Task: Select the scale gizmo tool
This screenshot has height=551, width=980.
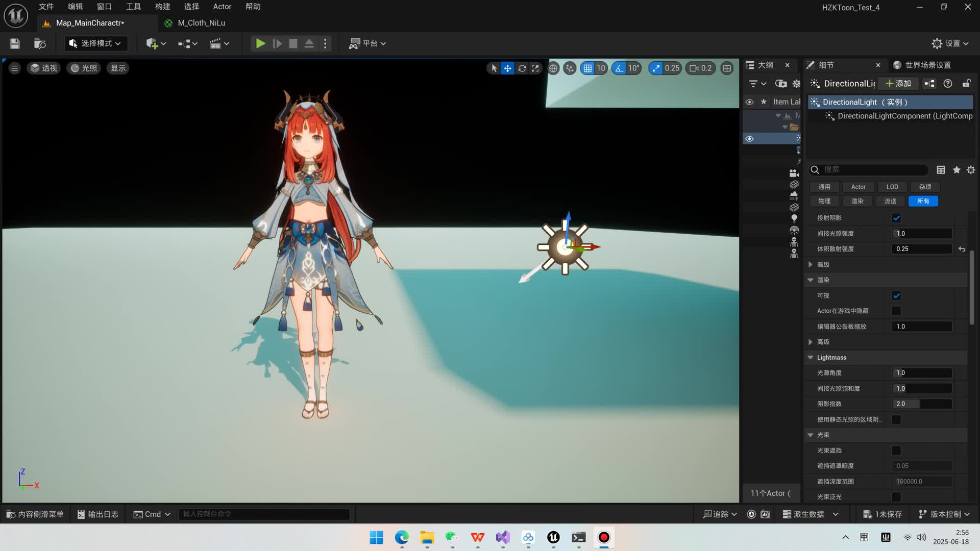Action: [535, 68]
